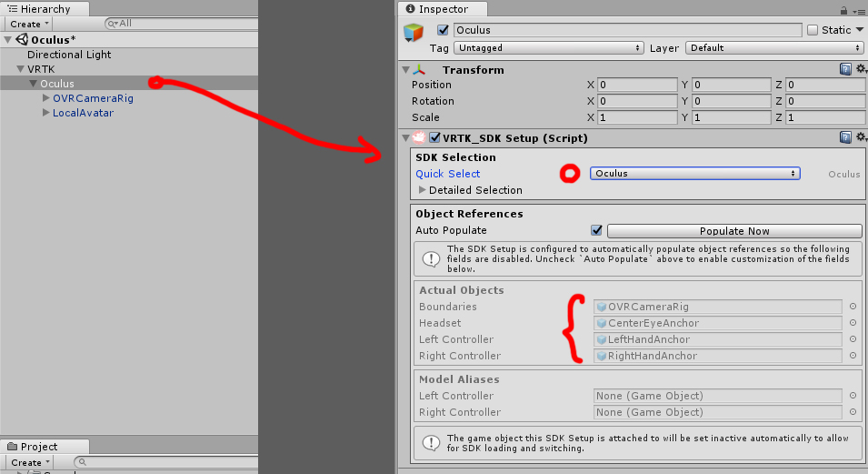Screen dimensions: 868x474
Task: Open VRTK_SDK Setup gear settings
Action: (x=861, y=137)
